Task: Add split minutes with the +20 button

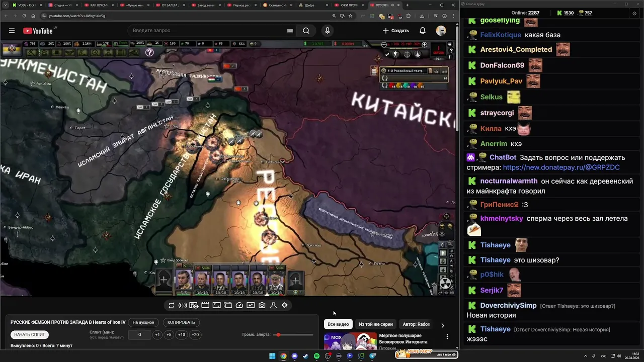Action: (x=195, y=335)
